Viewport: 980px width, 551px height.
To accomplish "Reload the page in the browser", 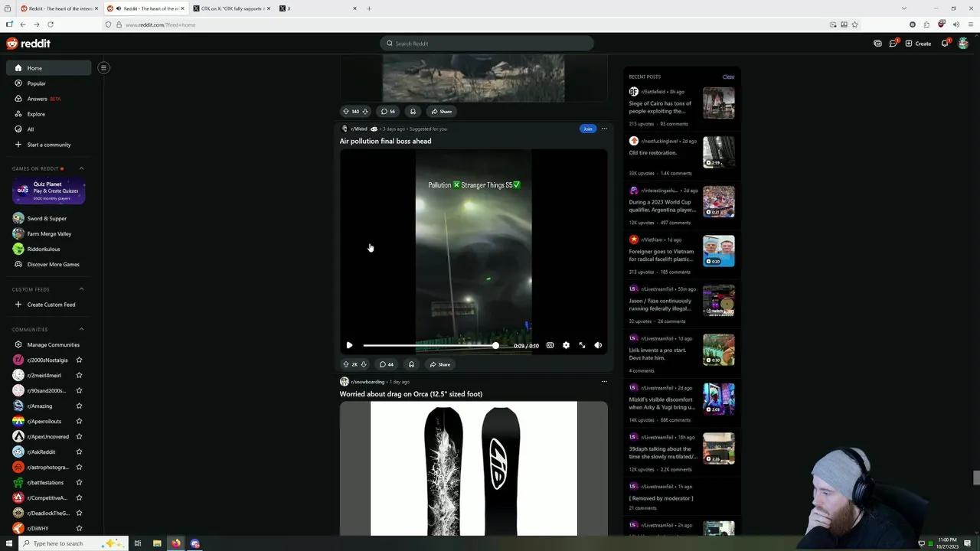I will click(50, 24).
